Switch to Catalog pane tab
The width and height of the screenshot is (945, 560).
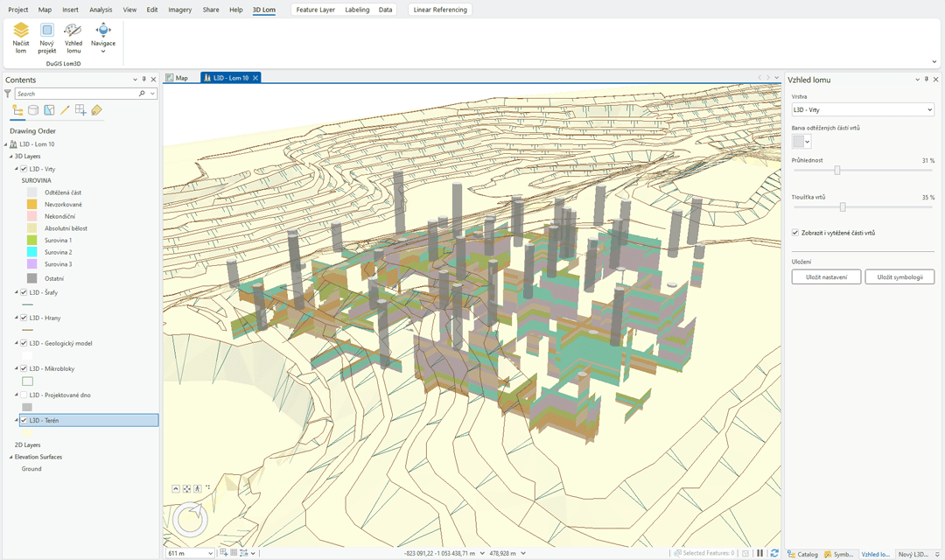coord(802,554)
